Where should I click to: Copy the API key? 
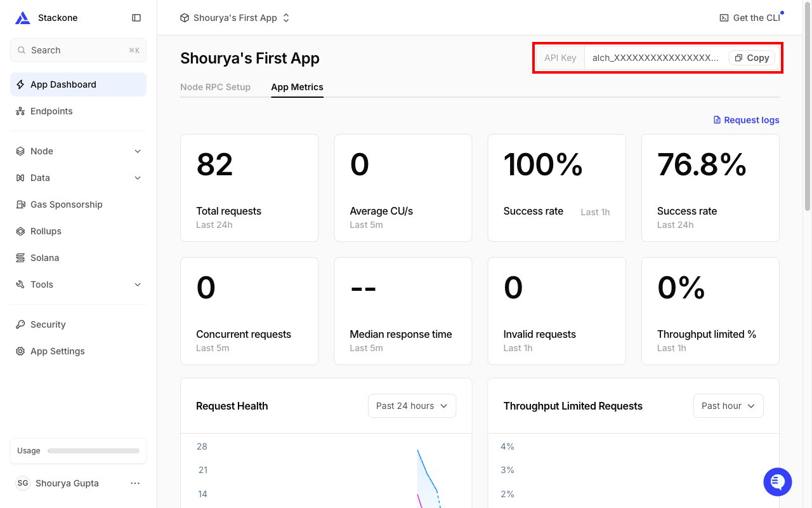coord(752,58)
